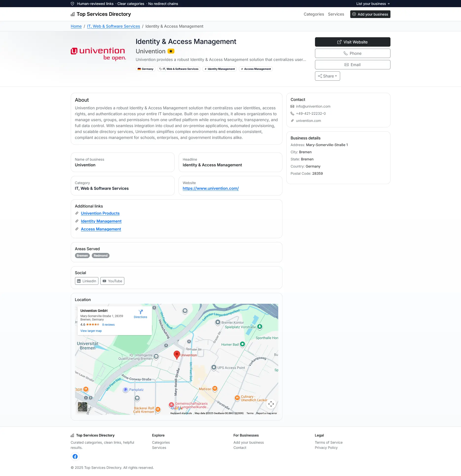Open the Access Management additional link
The height and width of the screenshot is (476, 461).
pos(101,229)
